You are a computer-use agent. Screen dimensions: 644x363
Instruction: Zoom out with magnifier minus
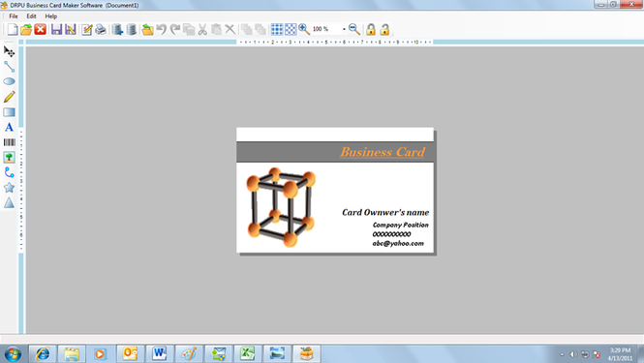click(354, 29)
